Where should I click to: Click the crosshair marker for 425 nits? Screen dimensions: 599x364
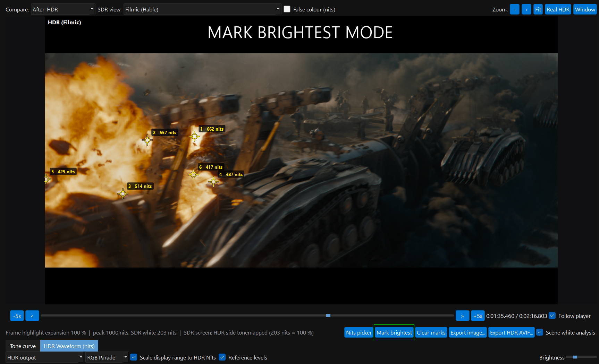pyautogui.click(x=47, y=179)
